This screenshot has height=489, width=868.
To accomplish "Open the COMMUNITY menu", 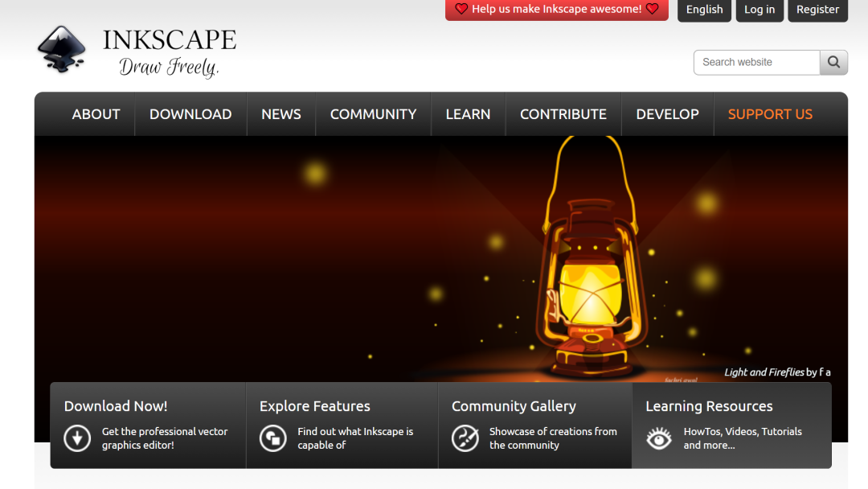I will 373,114.
